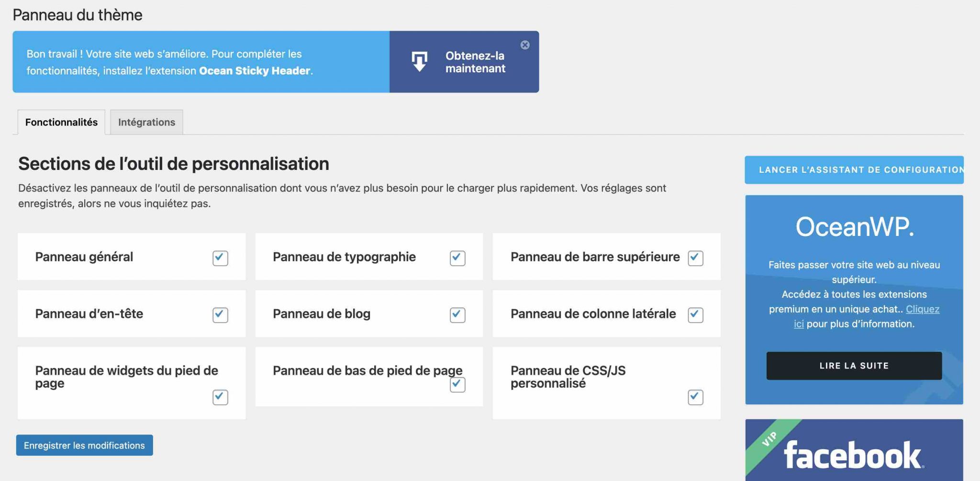Disable the Panneau général checkbox

[219, 258]
